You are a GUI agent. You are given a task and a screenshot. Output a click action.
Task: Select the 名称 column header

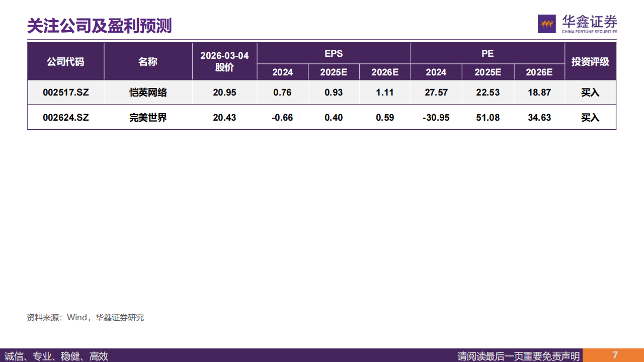(148, 61)
